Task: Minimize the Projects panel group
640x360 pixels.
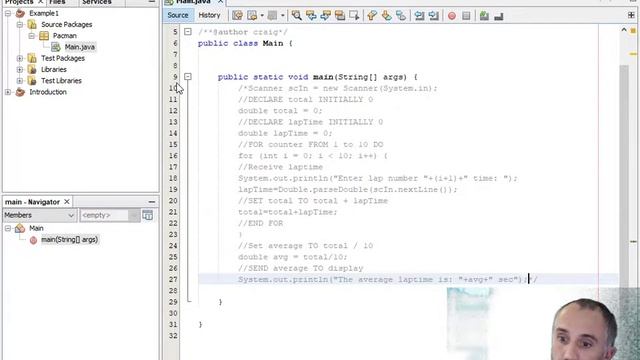Action: (151, 2)
